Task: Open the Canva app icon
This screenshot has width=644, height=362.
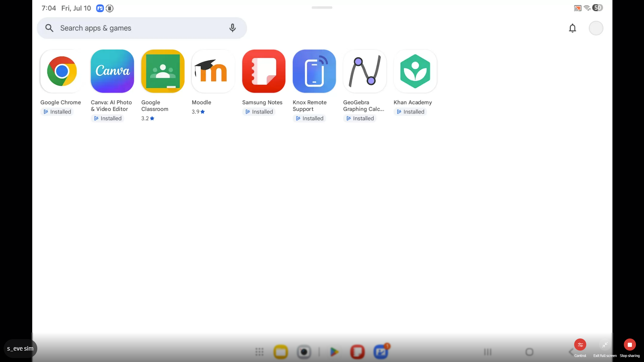Action: pos(112,71)
